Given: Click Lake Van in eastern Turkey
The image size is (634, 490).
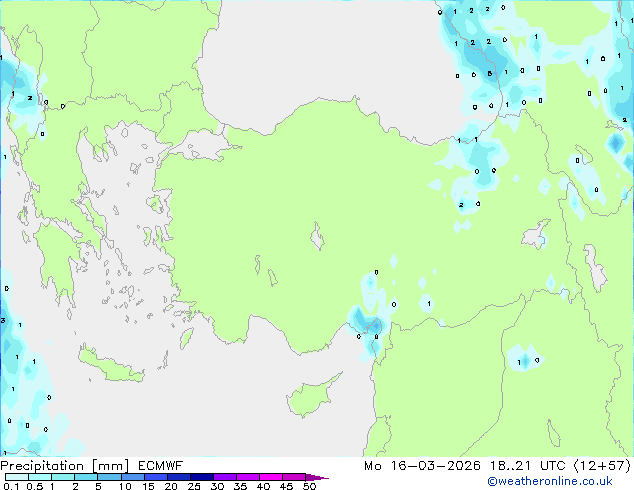Looking at the screenshot, I should tap(539, 238).
